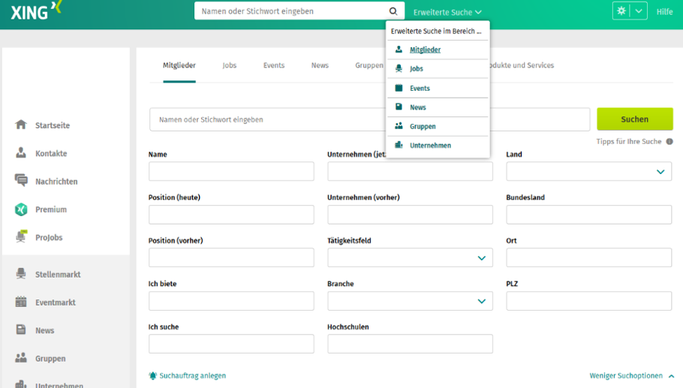Click into the Ich biete field
683x388 pixels.
click(x=231, y=300)
